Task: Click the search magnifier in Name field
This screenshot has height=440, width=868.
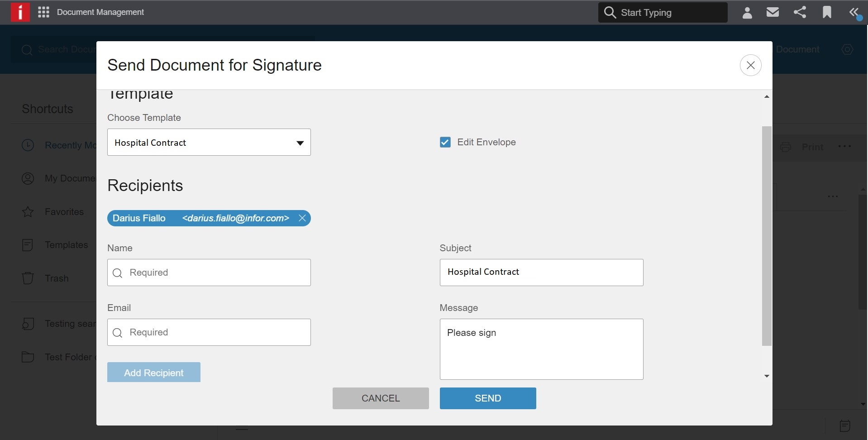Action: (x=118, y=273)
